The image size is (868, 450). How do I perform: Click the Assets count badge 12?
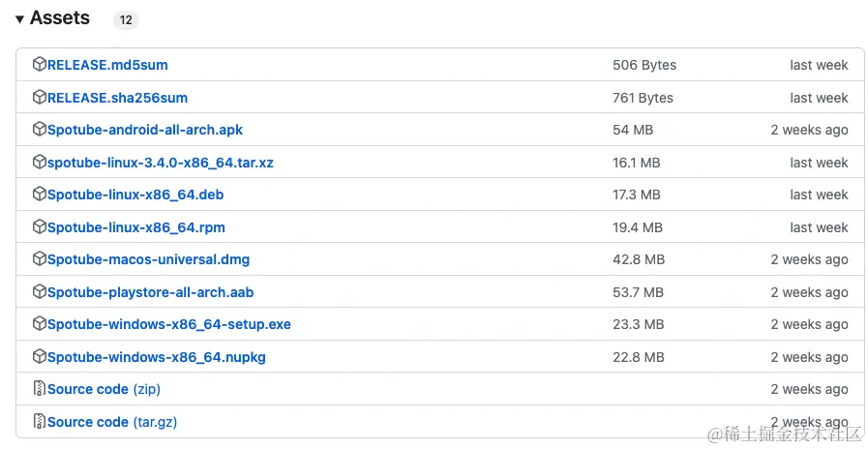pos(126,20)
